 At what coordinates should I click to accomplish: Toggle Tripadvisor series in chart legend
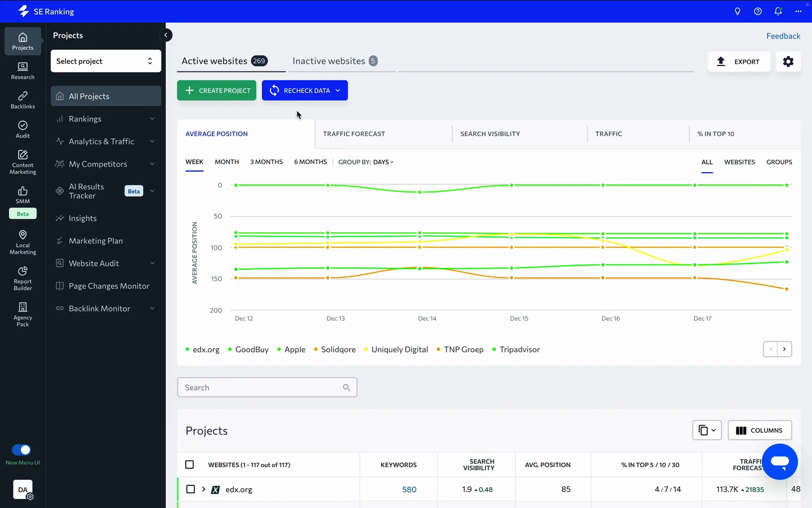point(515,349)
